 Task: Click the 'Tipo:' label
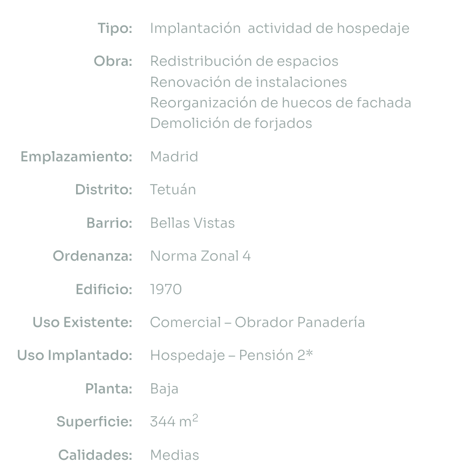114,29
